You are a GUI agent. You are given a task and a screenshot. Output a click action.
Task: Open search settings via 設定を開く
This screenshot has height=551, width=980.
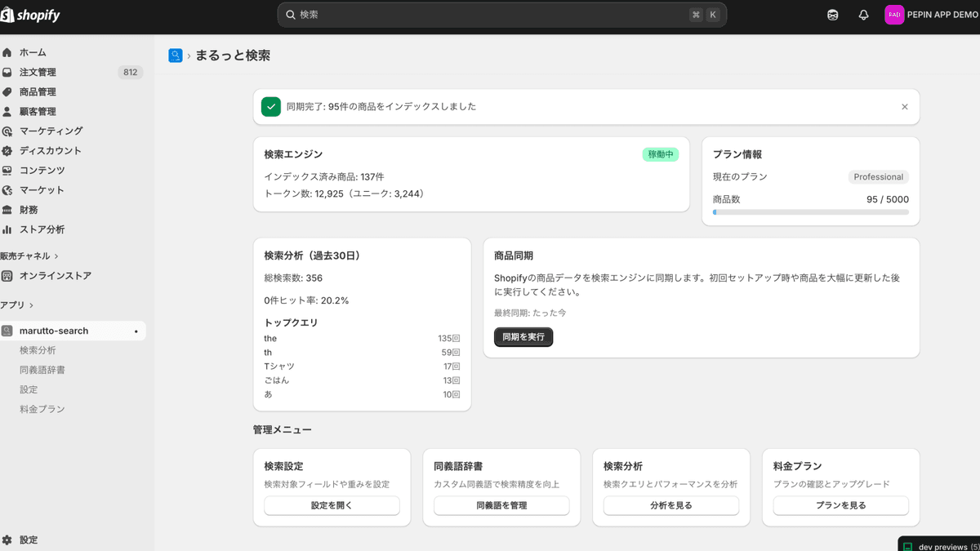point(332,505)
